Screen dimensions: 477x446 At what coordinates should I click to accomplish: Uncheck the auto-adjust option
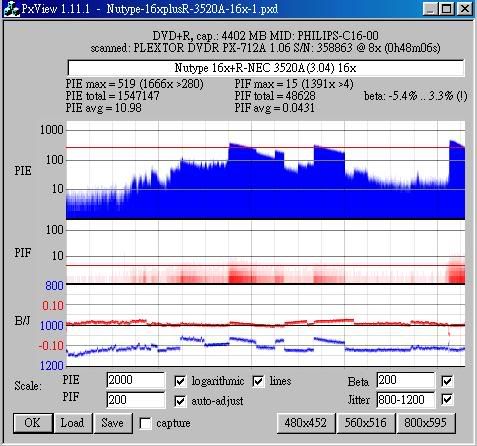(180, 401)
